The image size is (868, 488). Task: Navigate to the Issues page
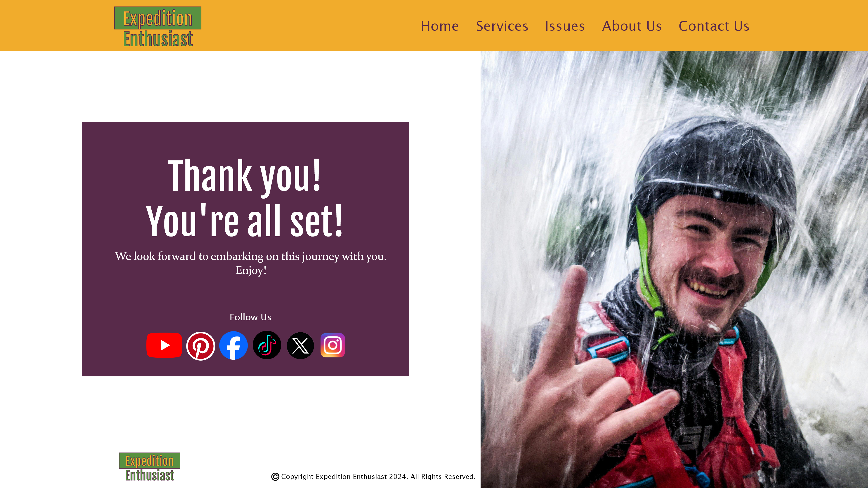(565, 26)
